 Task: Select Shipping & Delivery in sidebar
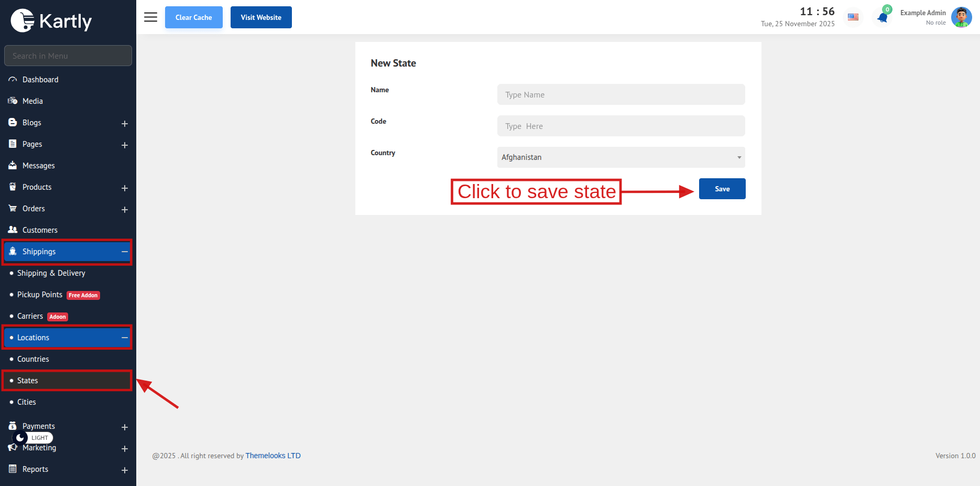pos(51,273)
